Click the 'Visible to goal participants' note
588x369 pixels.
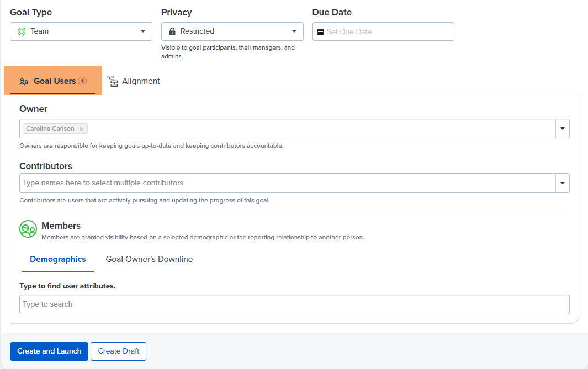pyautogui.click(x=228, y=52)
